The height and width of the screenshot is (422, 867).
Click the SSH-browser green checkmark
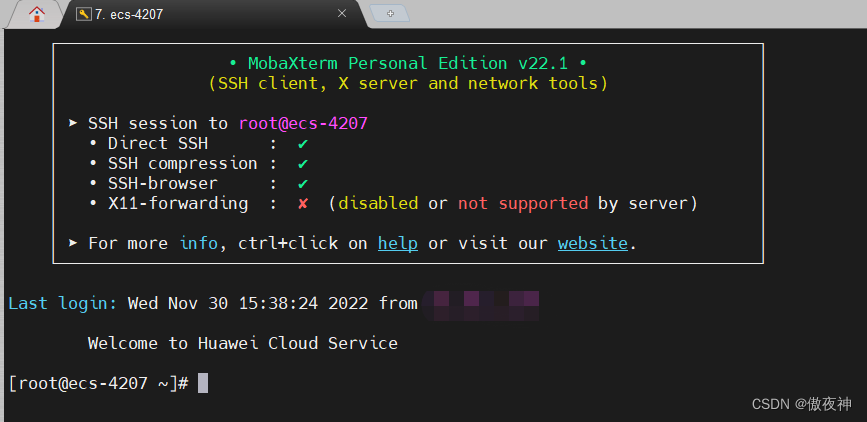[302, 184]
